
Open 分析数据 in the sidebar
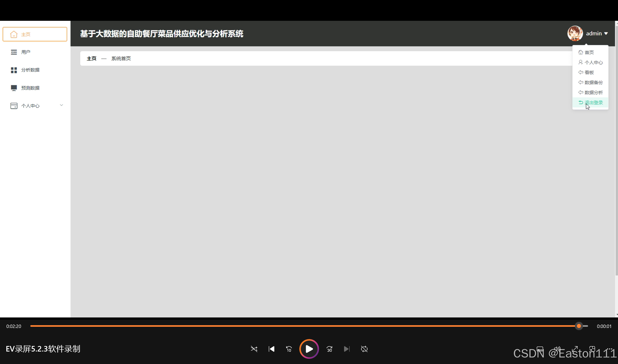tap(35, 70)
